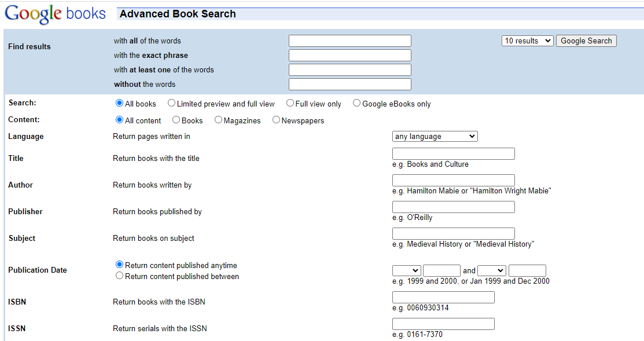
Task: Focus the 'with all of the words' field
Action: pyautogui.click(x=350, y=41)
